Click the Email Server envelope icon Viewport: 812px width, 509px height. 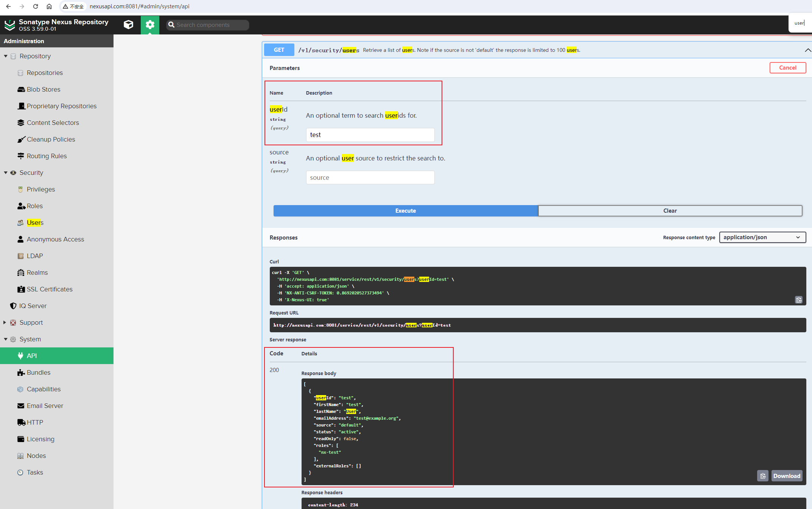[21, 406]
